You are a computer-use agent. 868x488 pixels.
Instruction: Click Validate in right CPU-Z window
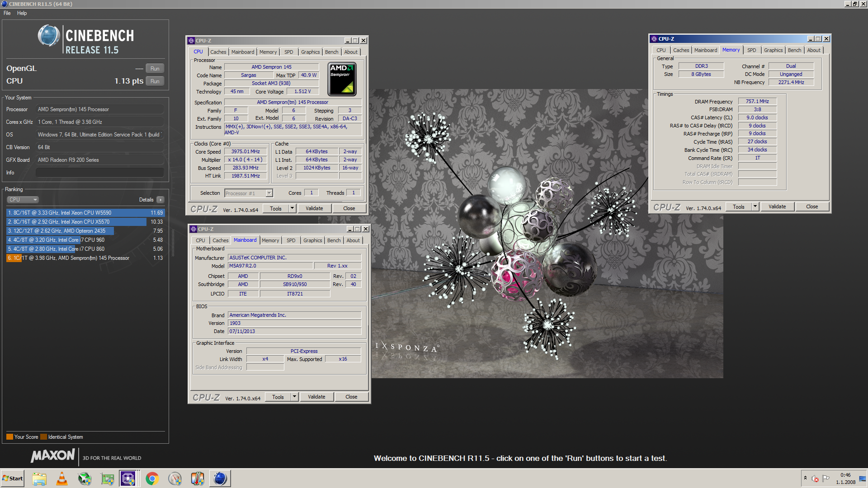point(777,207)
